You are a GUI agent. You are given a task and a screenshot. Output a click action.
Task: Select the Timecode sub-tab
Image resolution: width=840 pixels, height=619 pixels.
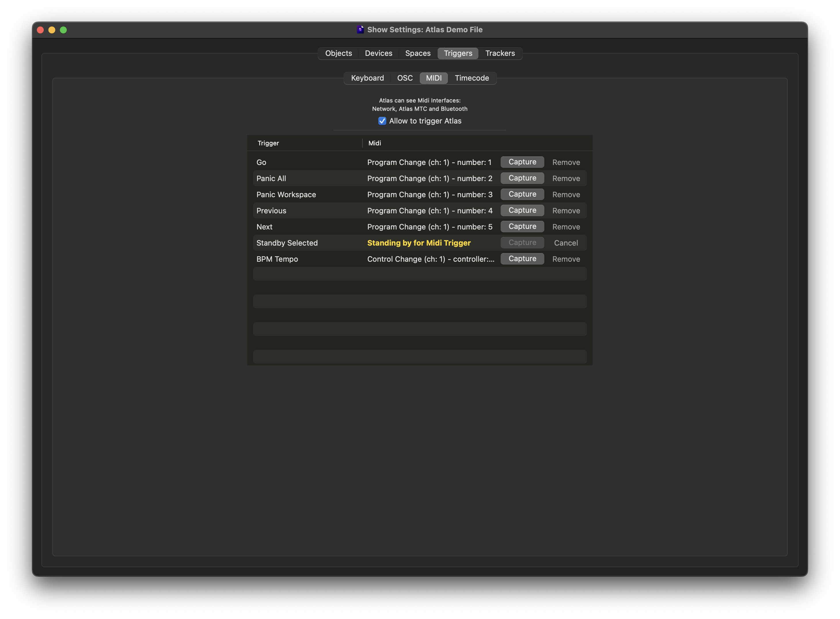tap(472, 78)
